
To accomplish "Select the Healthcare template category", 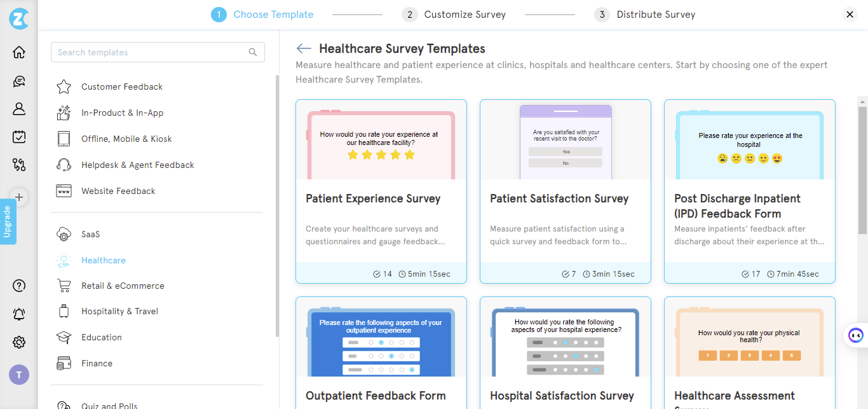I will coord(104,260).
